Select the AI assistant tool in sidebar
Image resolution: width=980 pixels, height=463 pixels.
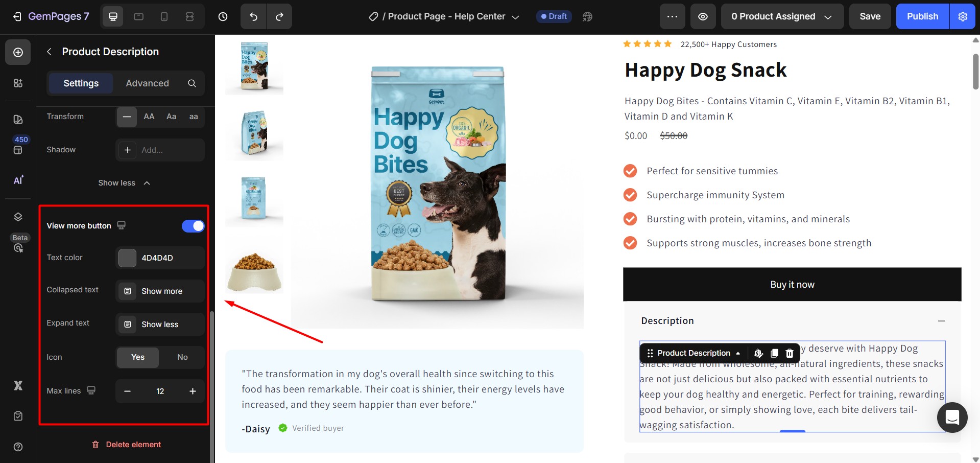pos(18,180)
